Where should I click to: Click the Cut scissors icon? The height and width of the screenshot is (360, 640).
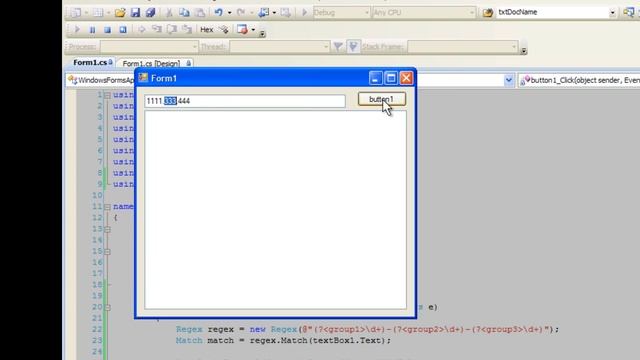coord(169,13)
